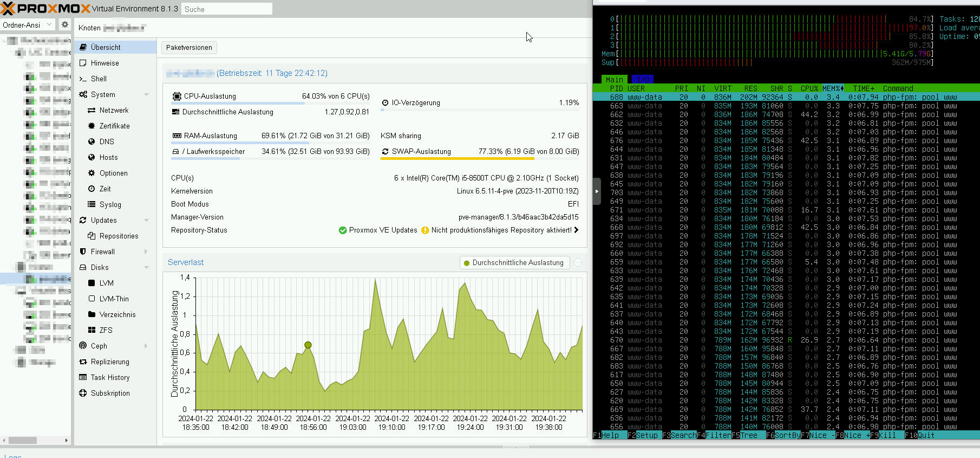Select the I/O tab in htop

[642, 79]
